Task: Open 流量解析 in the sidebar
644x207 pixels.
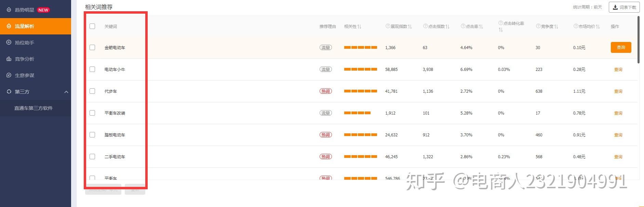Action: tap(25, 26)
